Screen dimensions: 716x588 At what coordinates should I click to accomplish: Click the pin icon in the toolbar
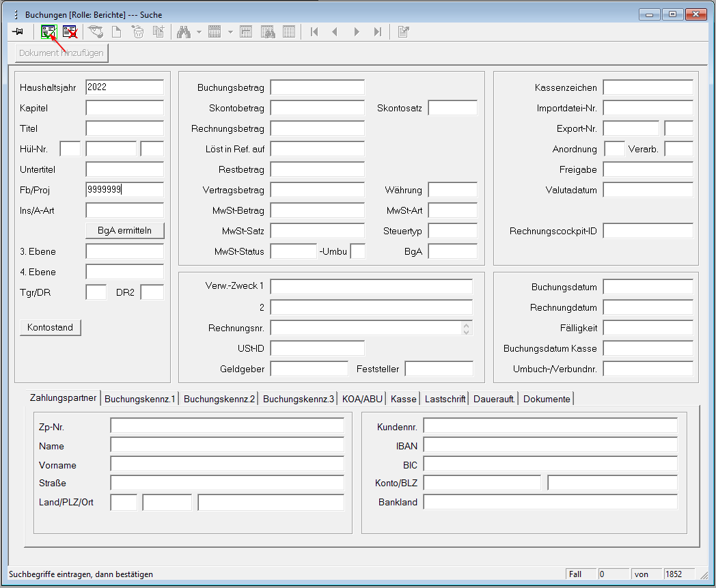[x=18, y=31]
